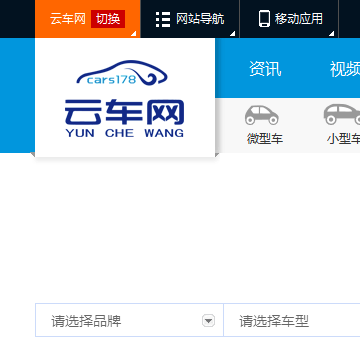The image size is (360, 360).
Task: Click the 网站导航 list icon
Action: [163, 19]
